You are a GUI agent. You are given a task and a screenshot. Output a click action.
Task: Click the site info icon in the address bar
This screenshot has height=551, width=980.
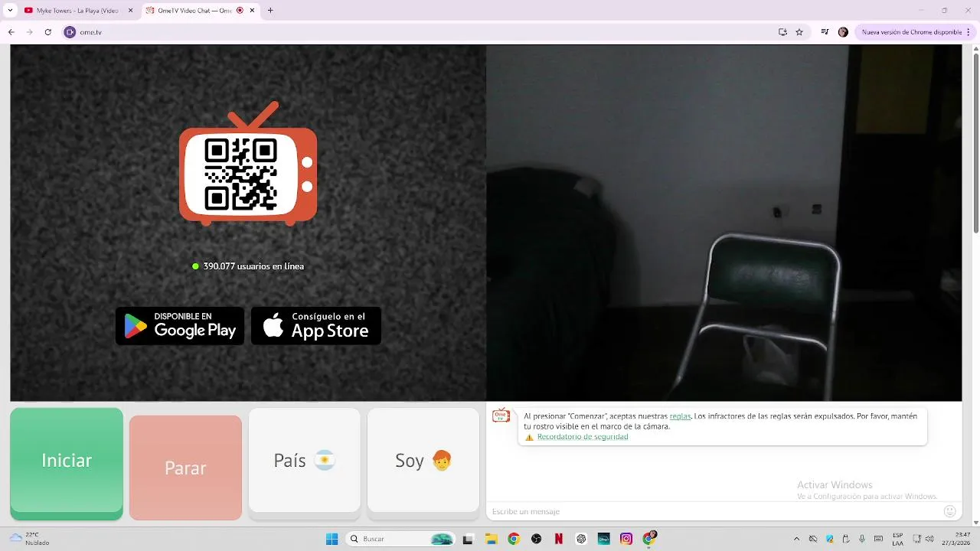(70, 32)
